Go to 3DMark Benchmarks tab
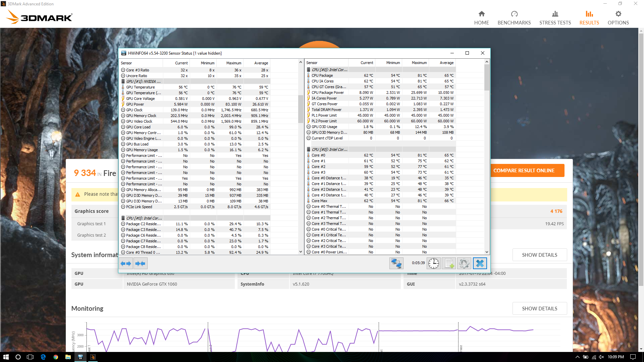Image resolution: width=644 pixels, height=362 pixels. coord(514,18)
